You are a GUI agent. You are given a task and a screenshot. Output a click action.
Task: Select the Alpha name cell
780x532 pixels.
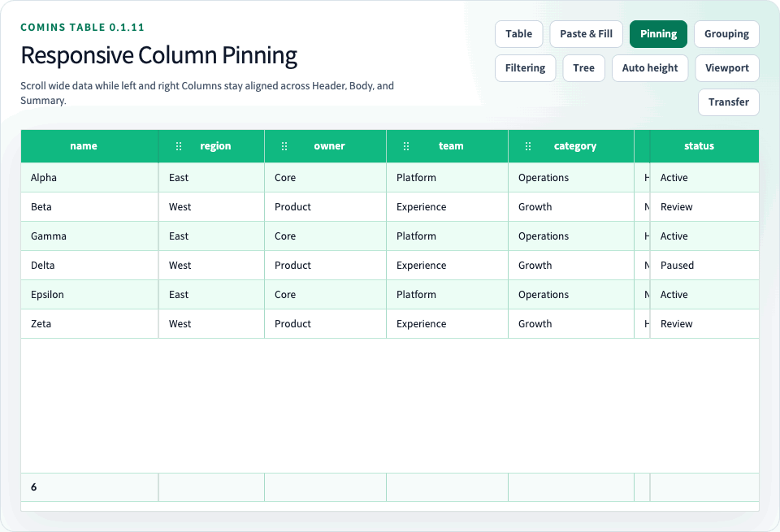89,178
